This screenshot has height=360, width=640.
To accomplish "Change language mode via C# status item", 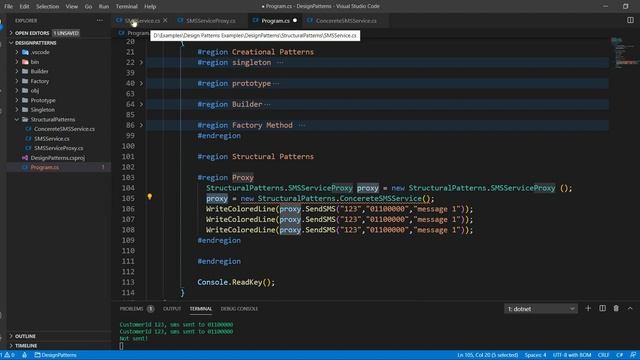I will point(619,355).
